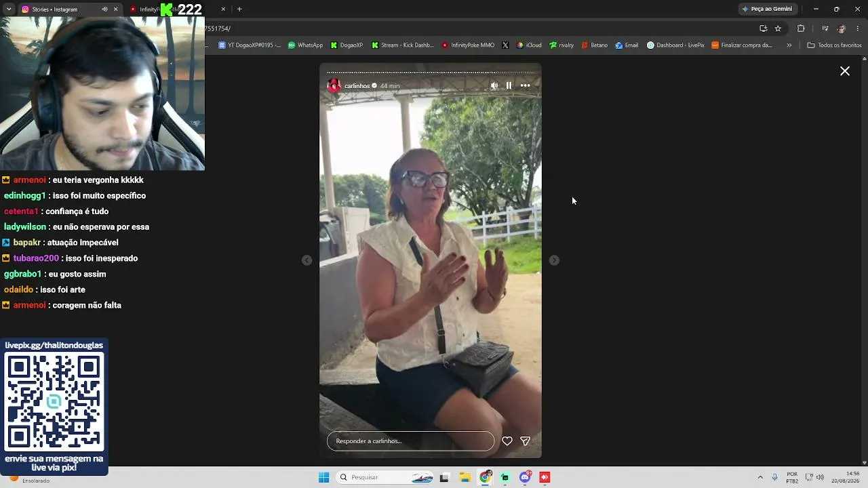Install the page as an app
Image resolution: width=868 pixels, height=488 pixels.
[x=763, y=28]
